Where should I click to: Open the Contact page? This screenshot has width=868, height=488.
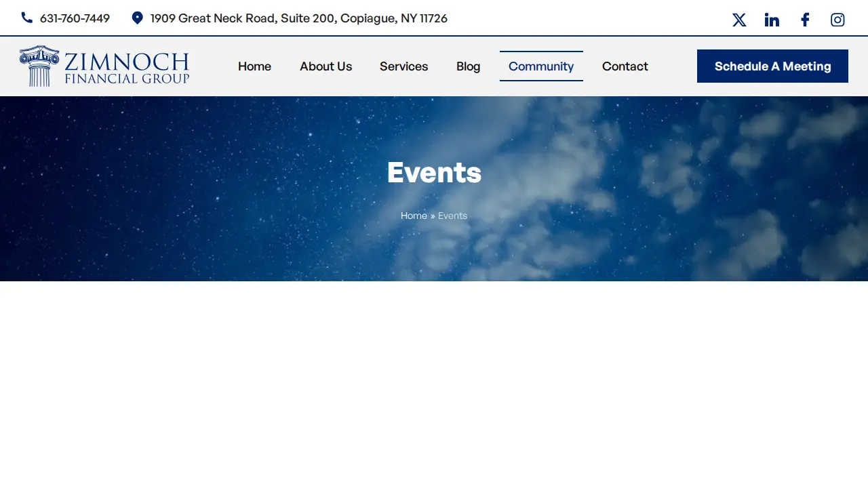click(625, 66)
